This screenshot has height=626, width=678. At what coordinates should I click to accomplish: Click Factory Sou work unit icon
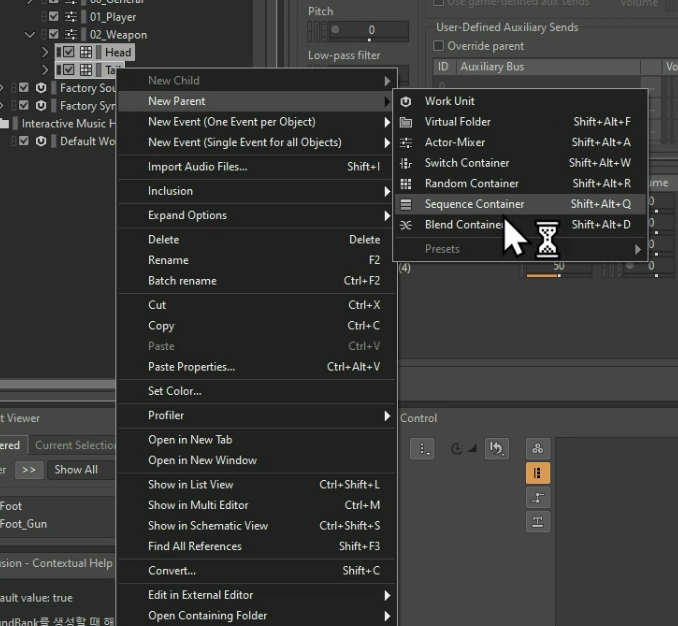41,88
